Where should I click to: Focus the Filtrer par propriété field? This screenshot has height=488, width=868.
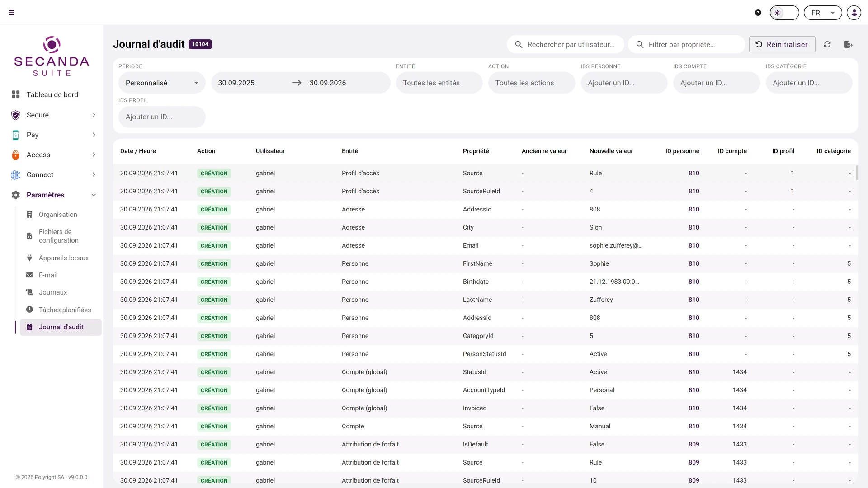[687, 44]
